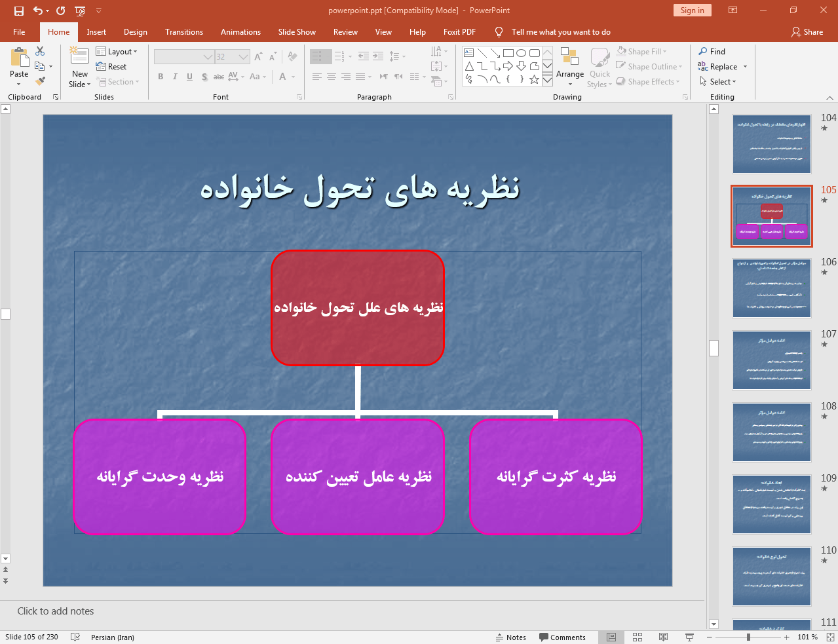The height and width of the screenshot is (644, 838).
Task: Increase font size icon
Action: 259,57
